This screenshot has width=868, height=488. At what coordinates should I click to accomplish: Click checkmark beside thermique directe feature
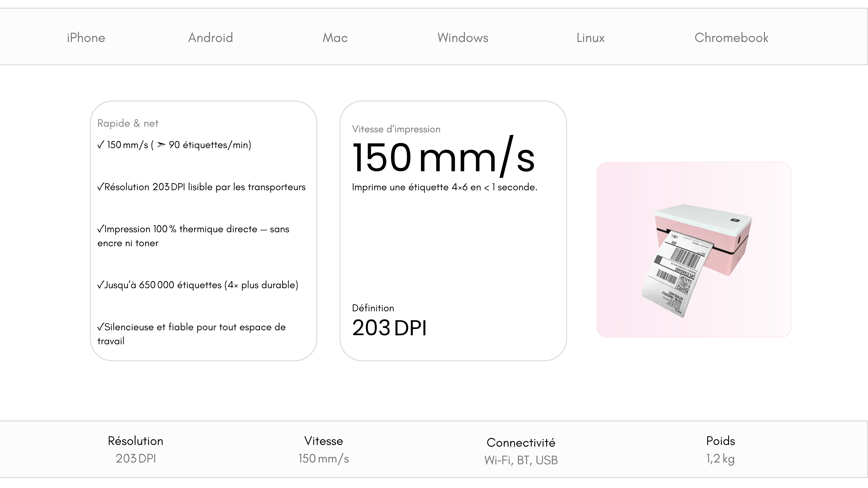coord(100,229)
